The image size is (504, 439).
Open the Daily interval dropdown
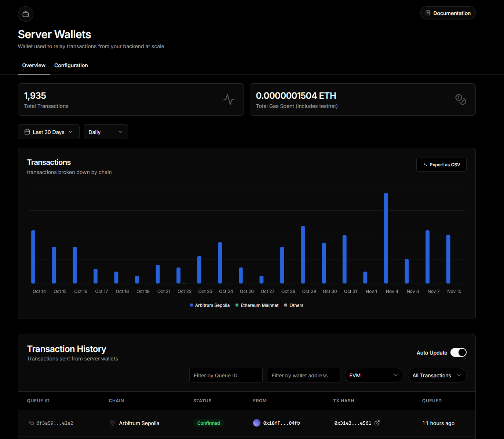[x=106, y=132]
